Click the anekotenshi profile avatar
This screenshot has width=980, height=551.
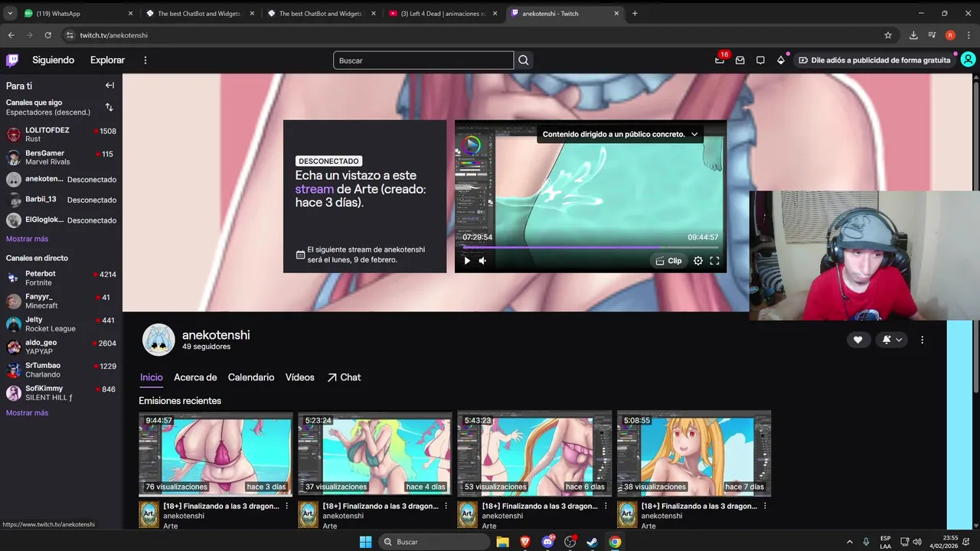158,340
